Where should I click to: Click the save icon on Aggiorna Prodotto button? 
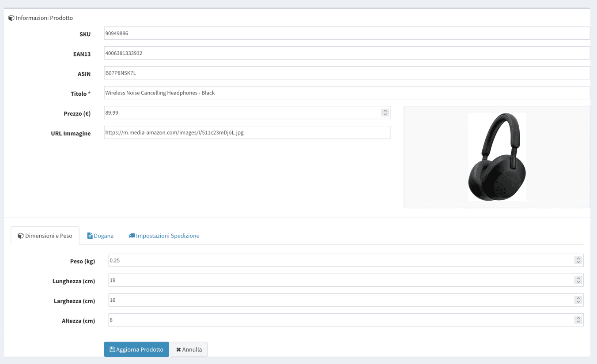(x=112, y=349)
